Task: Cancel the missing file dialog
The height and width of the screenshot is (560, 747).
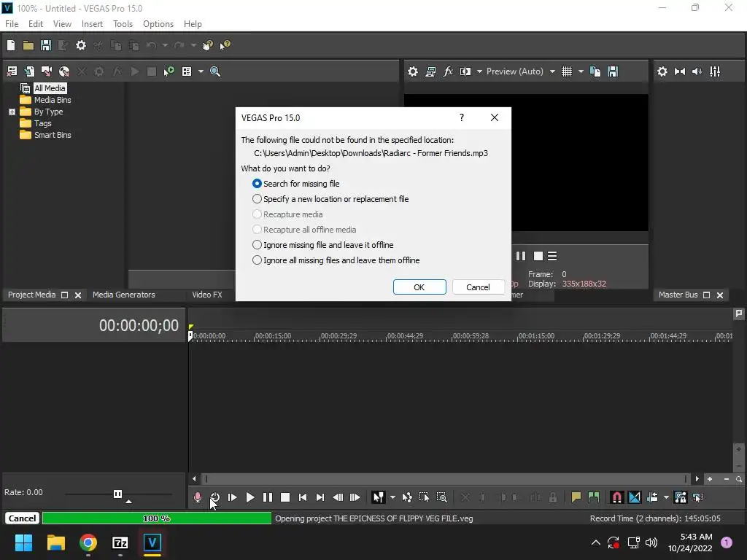Action: click(478, 287)
